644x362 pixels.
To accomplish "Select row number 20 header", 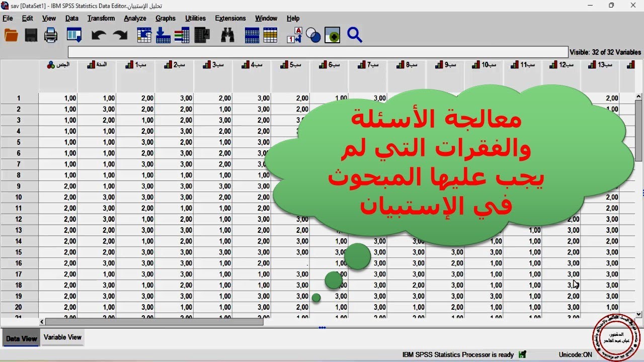I will tap(19, 307).
